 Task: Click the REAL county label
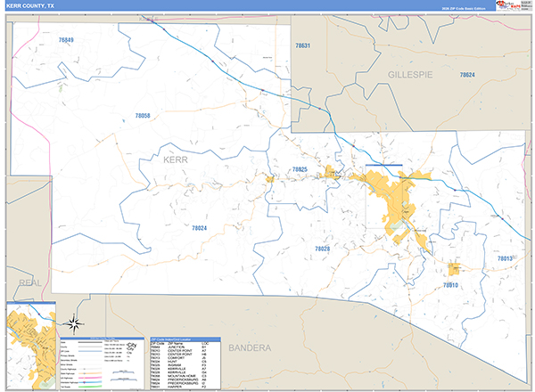(x=29, y=282)
